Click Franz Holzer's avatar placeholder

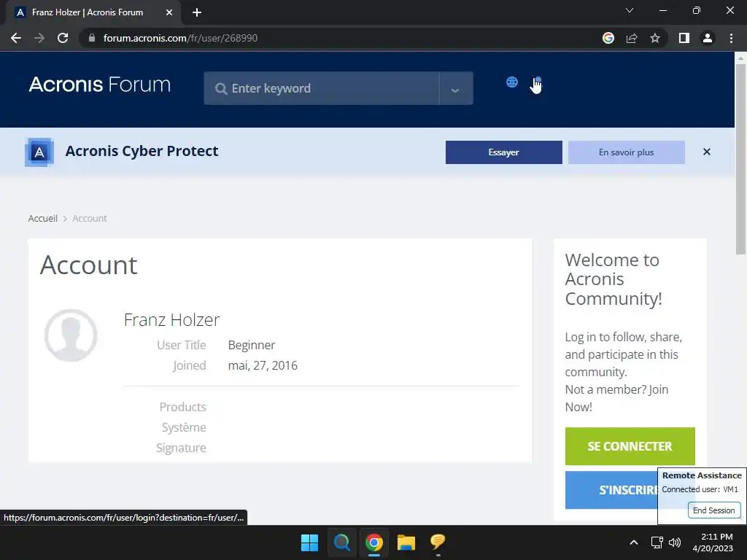[71, 335]
